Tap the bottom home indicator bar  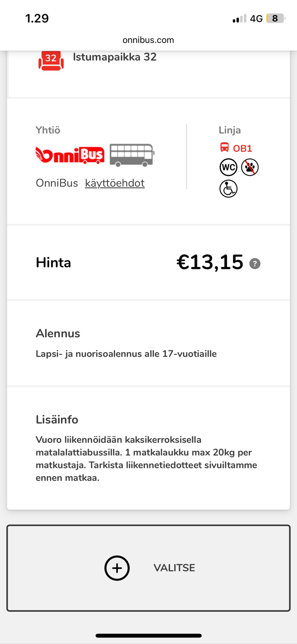[x=148, y=636]
